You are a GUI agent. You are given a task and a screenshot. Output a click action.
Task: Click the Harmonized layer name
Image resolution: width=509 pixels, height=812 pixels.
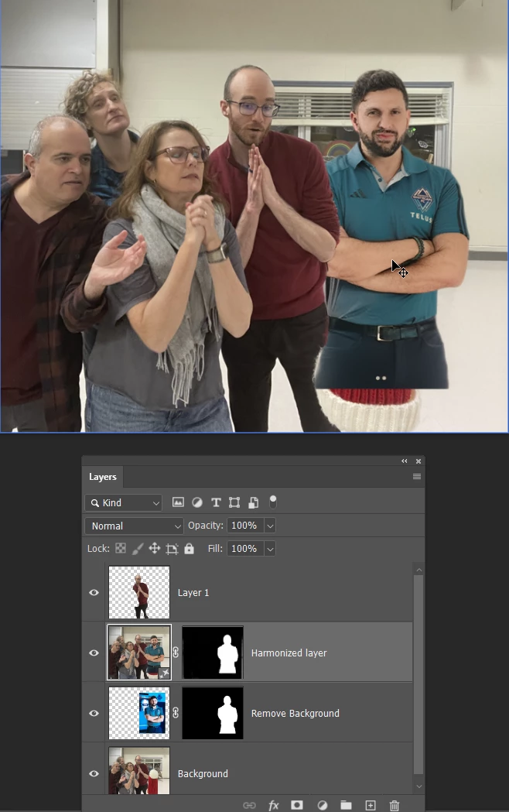point(289,653)
